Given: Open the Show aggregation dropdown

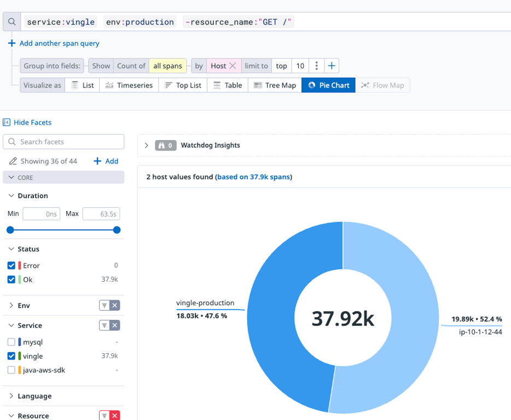Looking at the screenshot, I should click(x=101, y=66).
